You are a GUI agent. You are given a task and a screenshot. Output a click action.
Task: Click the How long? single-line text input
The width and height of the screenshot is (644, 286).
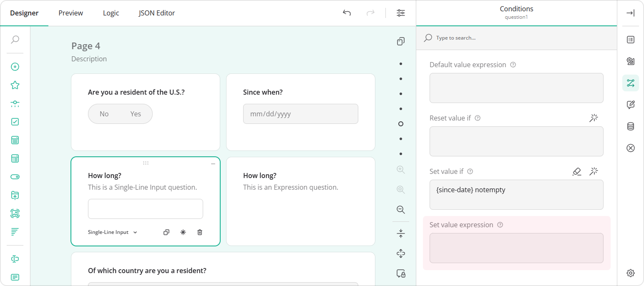pyautogui.click(x=146, y=209)
